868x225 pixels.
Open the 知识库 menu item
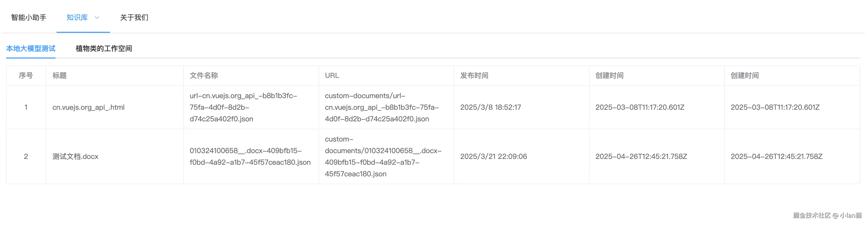click(77, 17)
